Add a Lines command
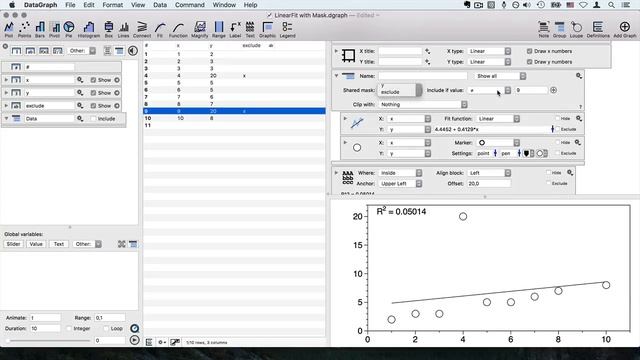 [123, 29]
